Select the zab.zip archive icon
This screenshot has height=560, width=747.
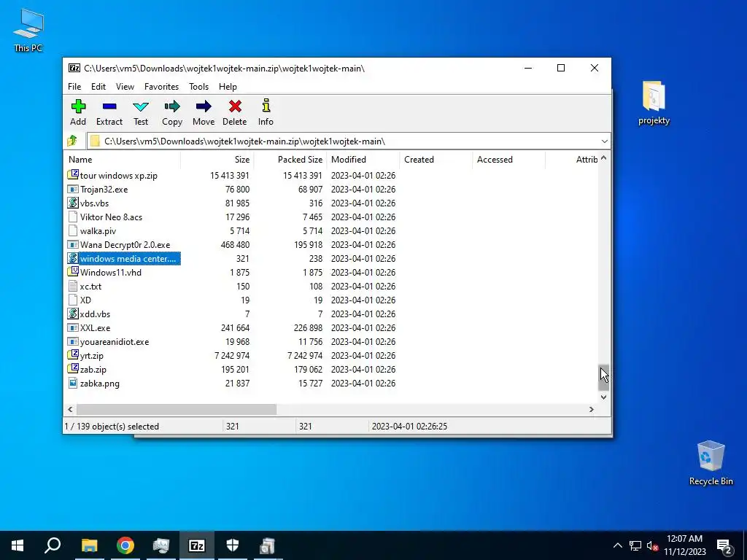tap(73, 368)
